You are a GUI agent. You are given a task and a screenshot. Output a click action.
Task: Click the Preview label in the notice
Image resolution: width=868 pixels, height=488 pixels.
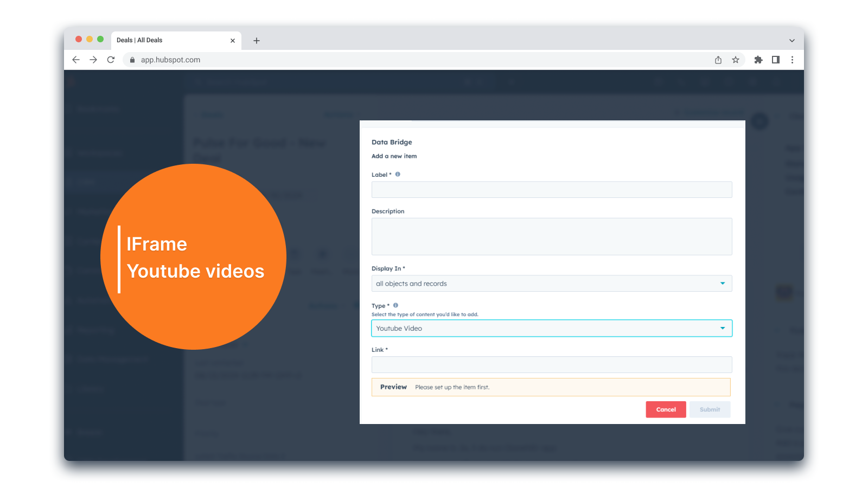393,387
